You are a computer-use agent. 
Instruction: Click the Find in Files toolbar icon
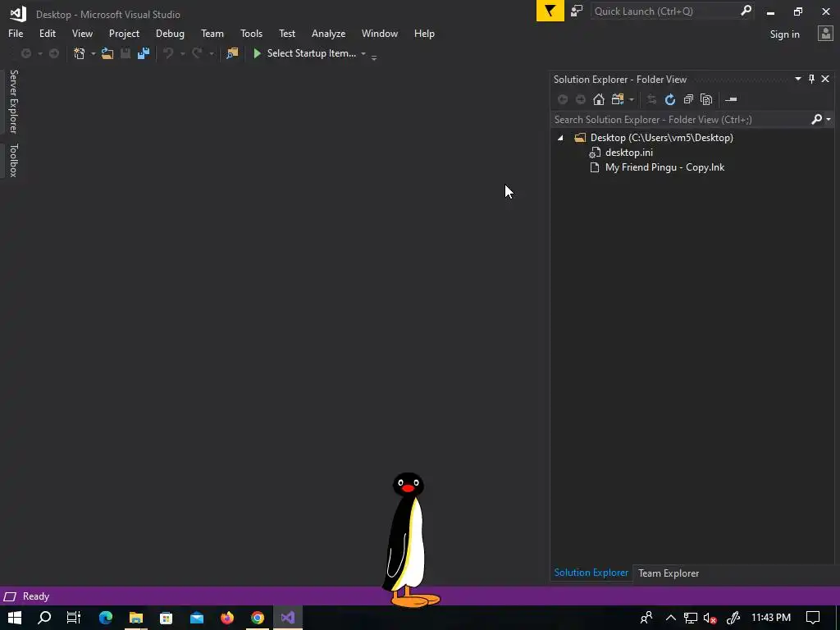pos(232,53)
